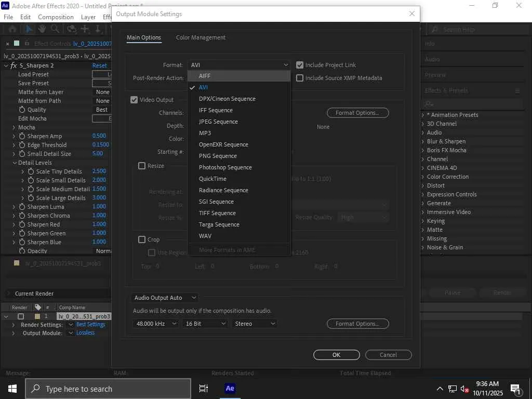Click video Format Options button

[357, 113]
